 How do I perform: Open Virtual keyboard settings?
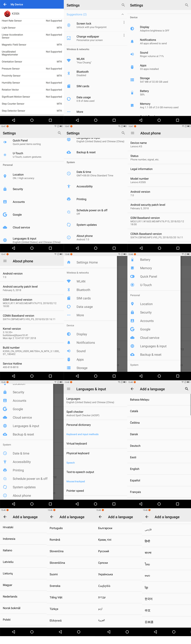[95, 444]
